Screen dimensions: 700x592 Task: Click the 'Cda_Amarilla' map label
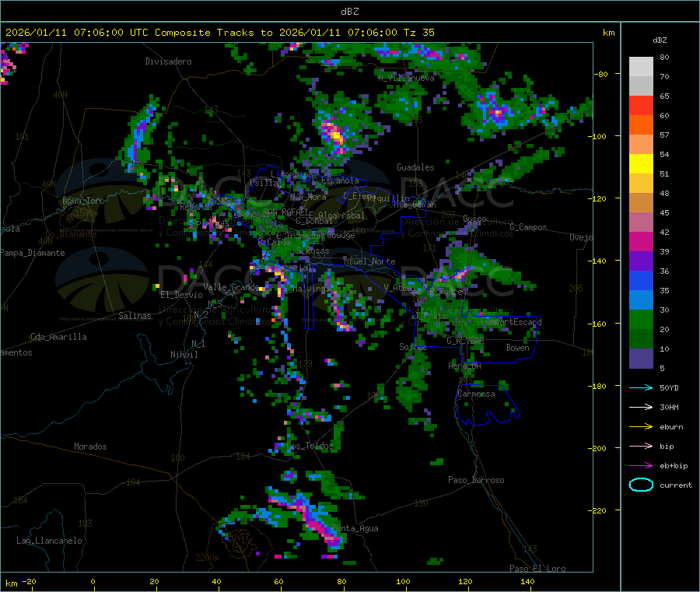click(x=58, y=337)
